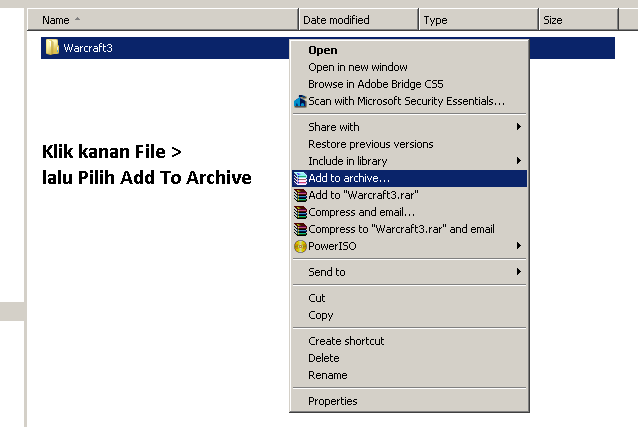The image size is (638, 427).
Task: Sort by the Type column header
Action: [478, 20]
